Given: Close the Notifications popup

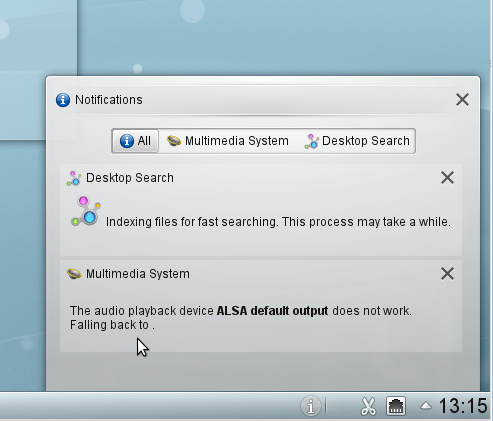Looking at the screenshot, I should point(462,100).
